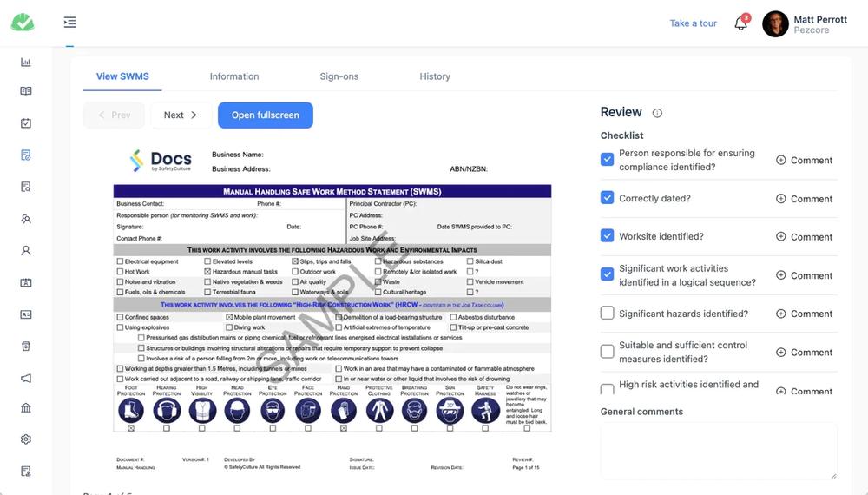This screenshot has width=868, height=495.
Task: Uncheck 'Person responsible for ensuring compliance identified?'
Action: pos(608,160)
